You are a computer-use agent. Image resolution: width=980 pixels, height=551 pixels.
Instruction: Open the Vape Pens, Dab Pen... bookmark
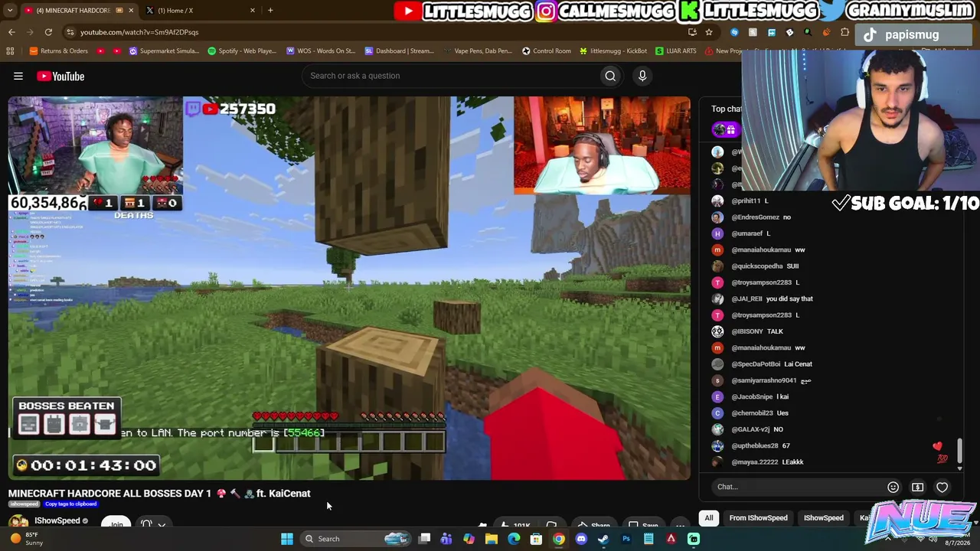click(x=479, y=51)
